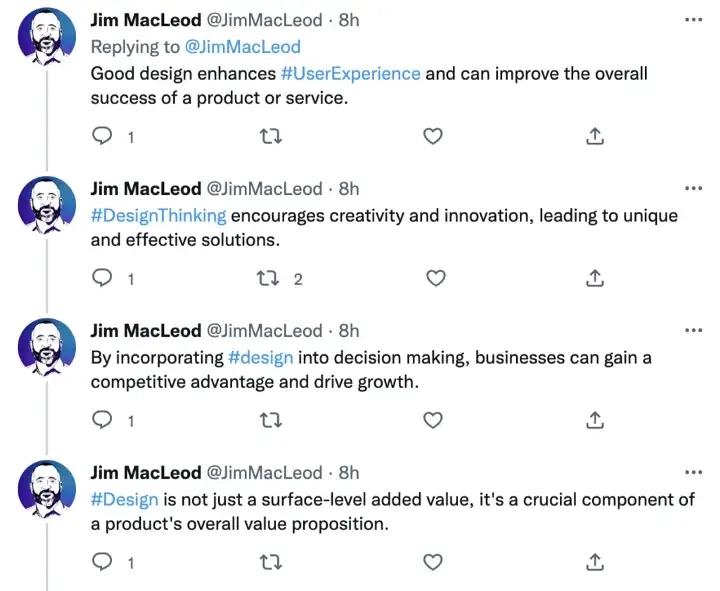The image size is (720, 591).
Task: Open more options on first tweet
Action: pyautogui.click(x=693, y=20)
